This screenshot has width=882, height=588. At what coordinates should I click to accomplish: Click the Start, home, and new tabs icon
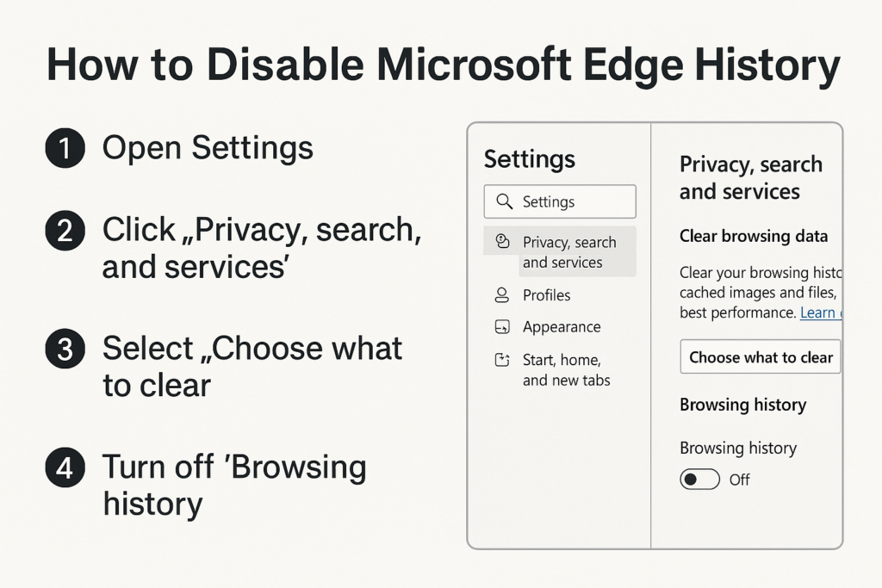tap(502, 360)
